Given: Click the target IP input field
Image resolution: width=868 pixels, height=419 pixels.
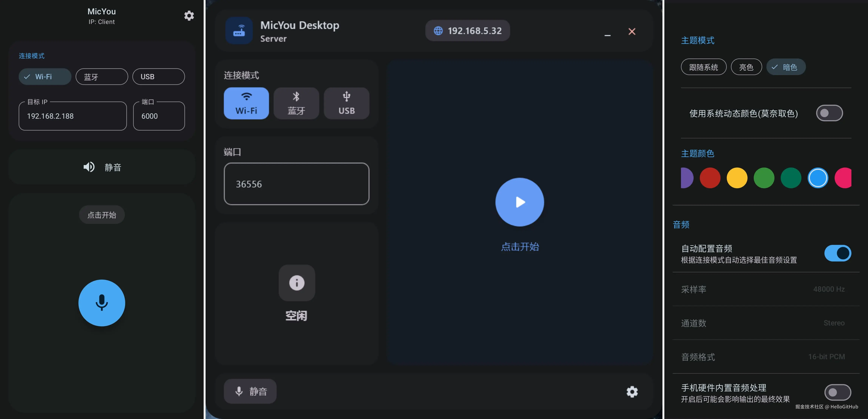Looking at the screenshot, I should 72,116.
